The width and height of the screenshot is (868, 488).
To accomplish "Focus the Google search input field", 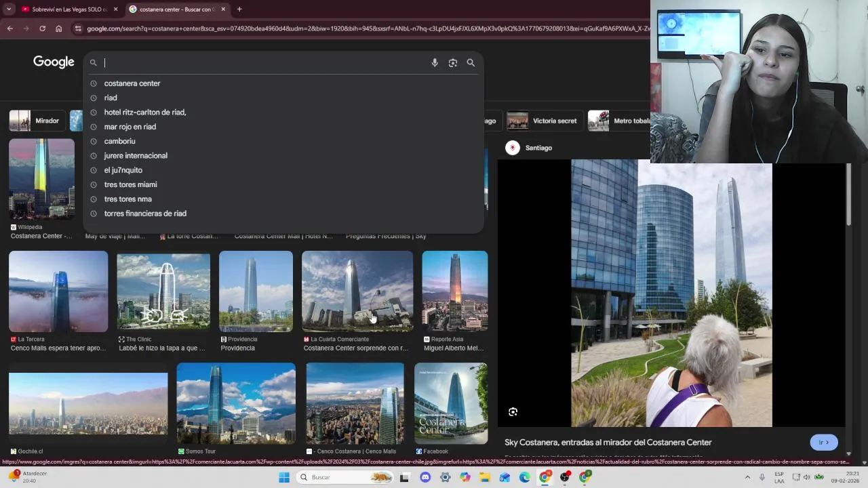I will (264, 62).
